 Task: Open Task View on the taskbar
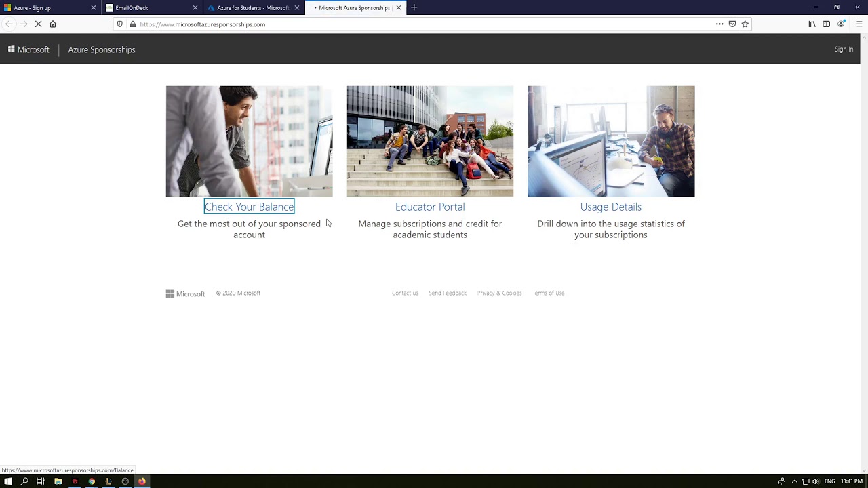41,481
